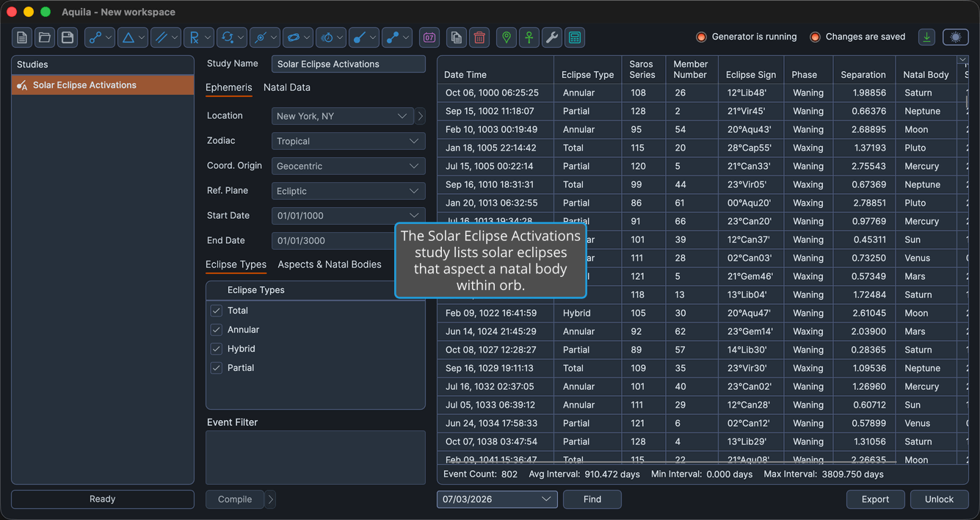Click the new document icon in toolbar
Viewport: 980px width, 520px height.
coord(22,37)
